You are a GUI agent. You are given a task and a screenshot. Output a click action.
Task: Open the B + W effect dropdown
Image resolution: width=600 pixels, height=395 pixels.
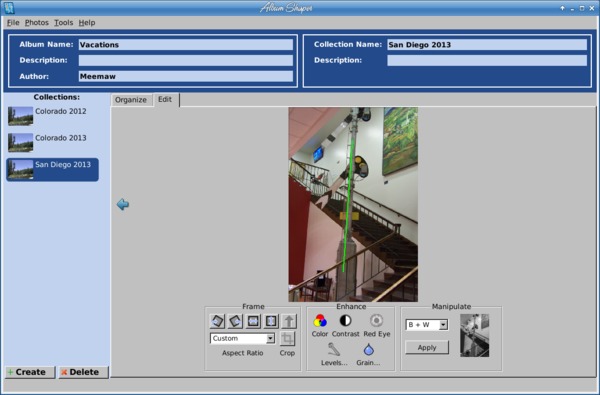click(x=427, y=325)
